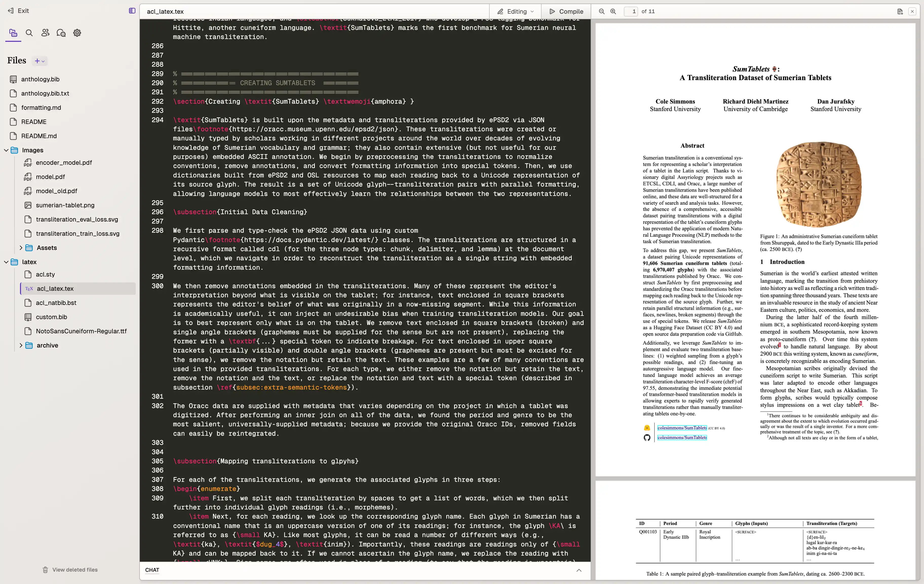Toggle the Editing mode selector
This screenshot has width=924, height=584.
[x=515, y=11]
